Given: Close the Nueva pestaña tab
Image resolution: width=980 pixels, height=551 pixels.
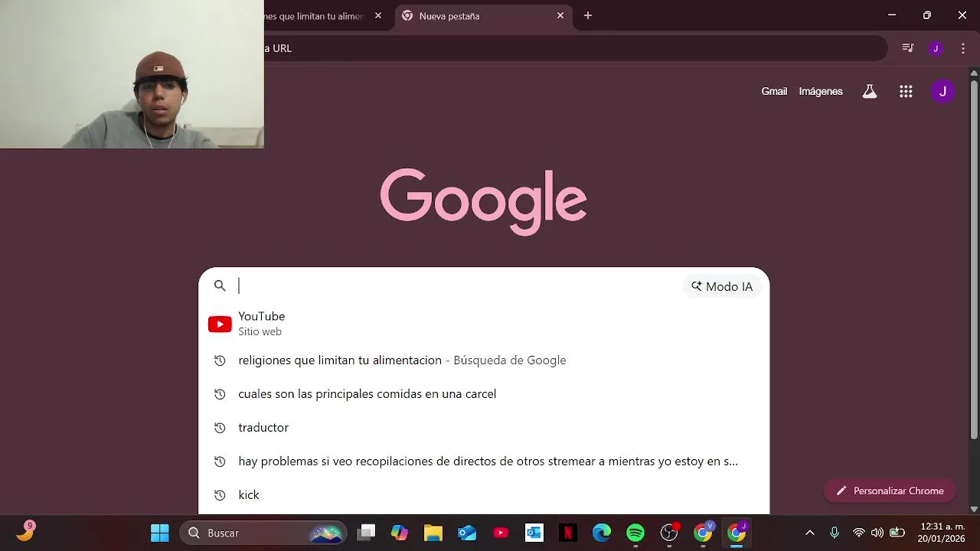Looking at the screenshot, I should pos(560,15).
